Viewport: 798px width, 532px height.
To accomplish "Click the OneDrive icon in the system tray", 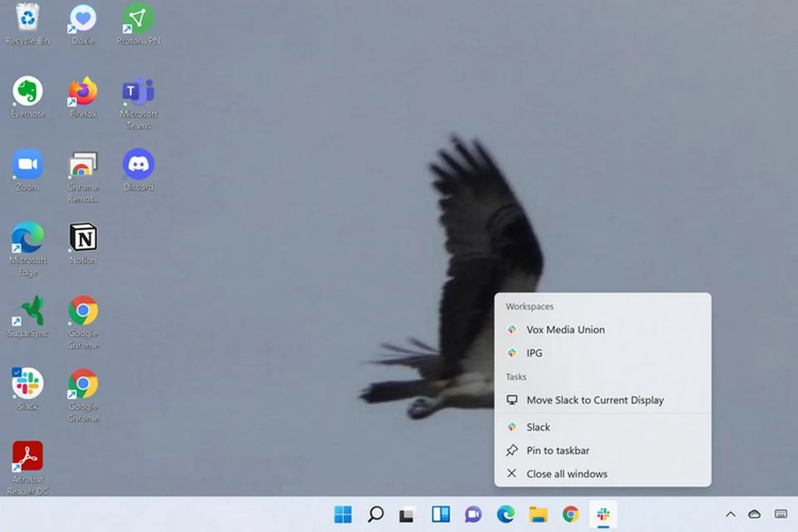I will click(755, 515).
